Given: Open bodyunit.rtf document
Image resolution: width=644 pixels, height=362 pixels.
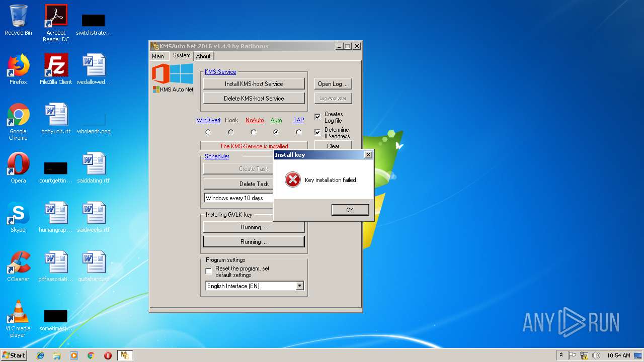Looking at the screenshot, I should pyautogui.click(x=56, y=119).
